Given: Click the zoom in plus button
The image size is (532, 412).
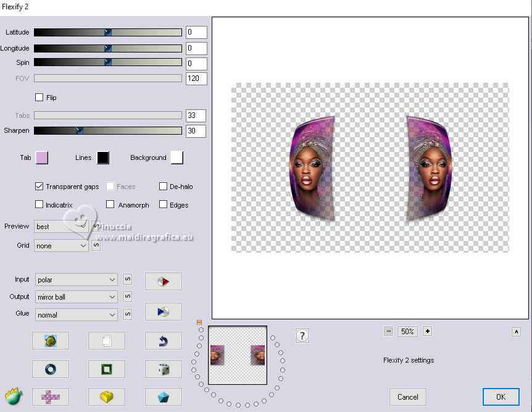Looking at the screenshot, I should pyautogui.click(x=428, y=331).
